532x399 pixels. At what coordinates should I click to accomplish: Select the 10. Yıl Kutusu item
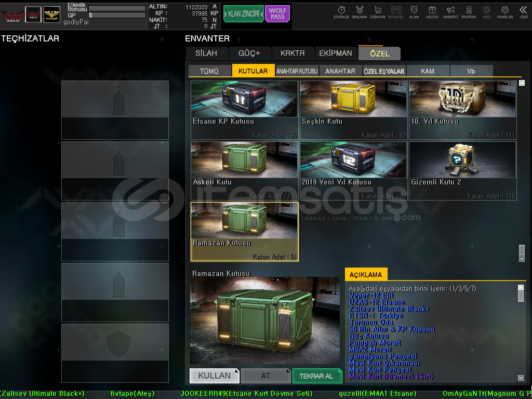tap(463, 110)
